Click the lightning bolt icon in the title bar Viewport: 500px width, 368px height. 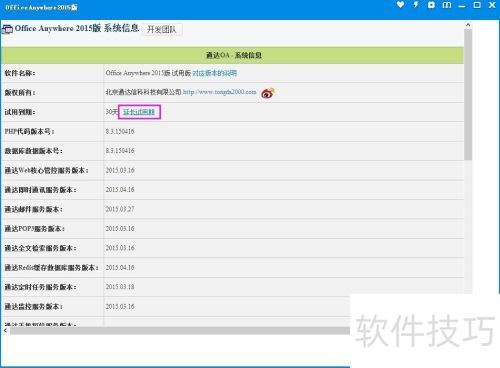(416, 5)
